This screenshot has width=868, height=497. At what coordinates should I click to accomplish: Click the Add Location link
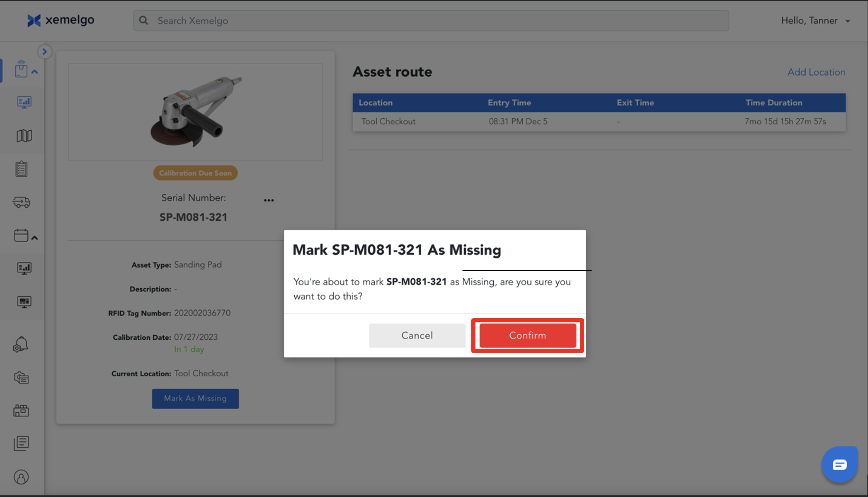tap(816, 72)
